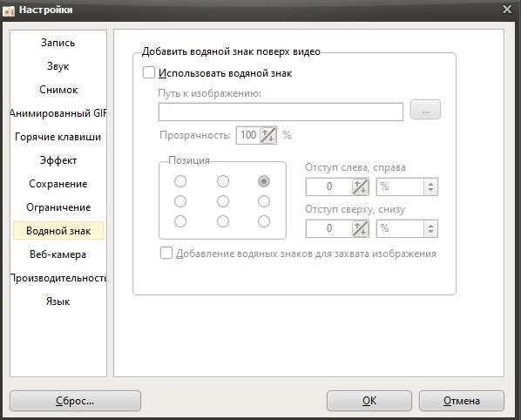Screen dimensions: 521x420
Task: Click the Сброс... button
Action: [76, 401]
